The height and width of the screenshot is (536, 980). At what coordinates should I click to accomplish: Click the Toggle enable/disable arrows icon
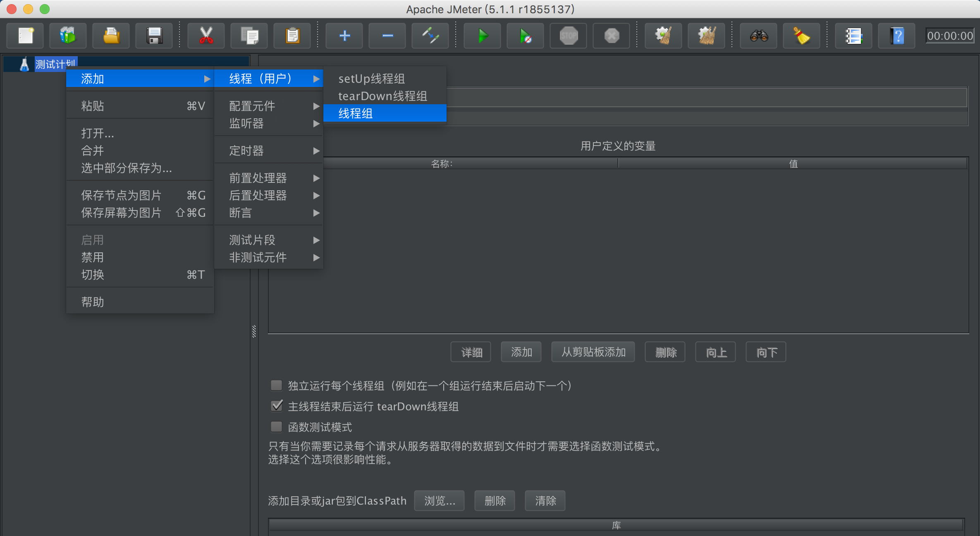(430, 36)
